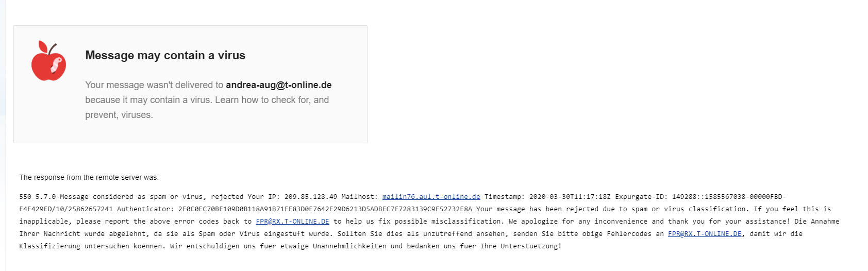Select the andrea-aug@t-online.de recipient address

point(278,85)
